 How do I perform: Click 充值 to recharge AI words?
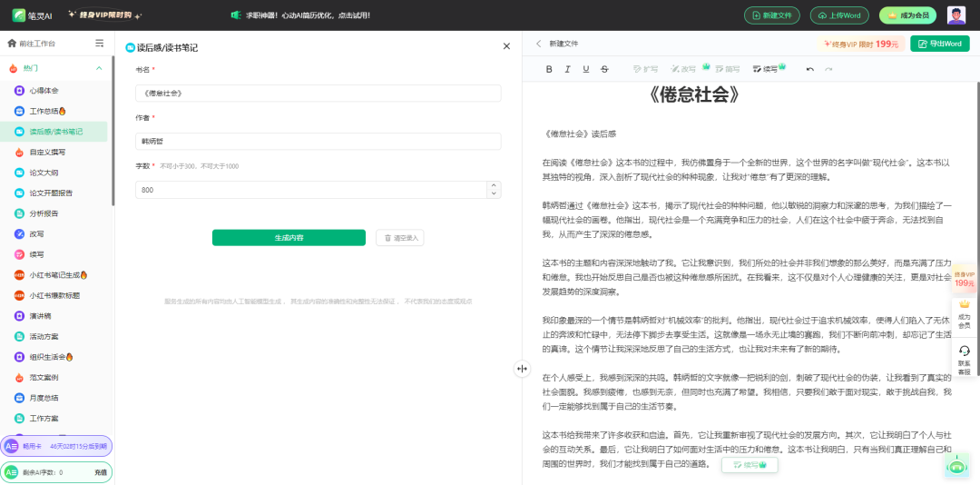[101, 472]
